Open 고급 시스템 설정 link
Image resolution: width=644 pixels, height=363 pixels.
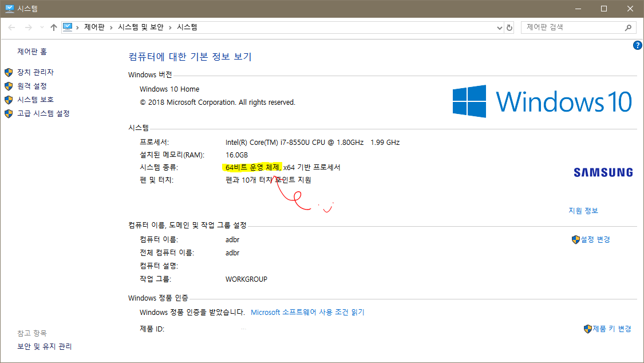[x=44, y=114]
